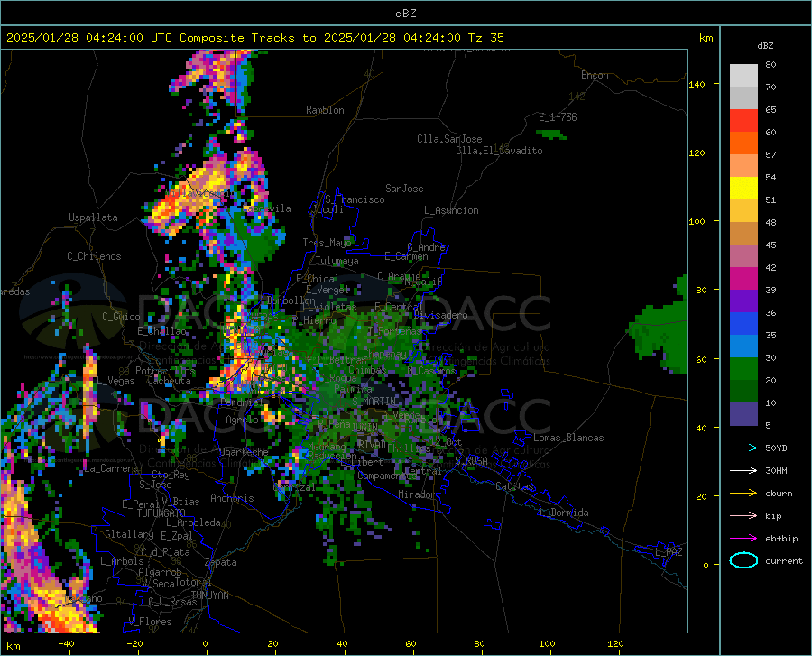Click the magenta eb+bip arrow in legend

(x=743, y=539)
